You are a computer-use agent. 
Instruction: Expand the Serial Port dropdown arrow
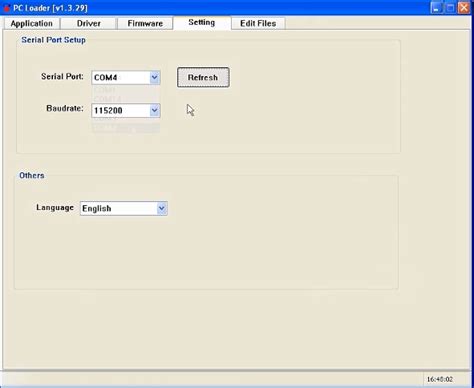click(x=154, y=77)
